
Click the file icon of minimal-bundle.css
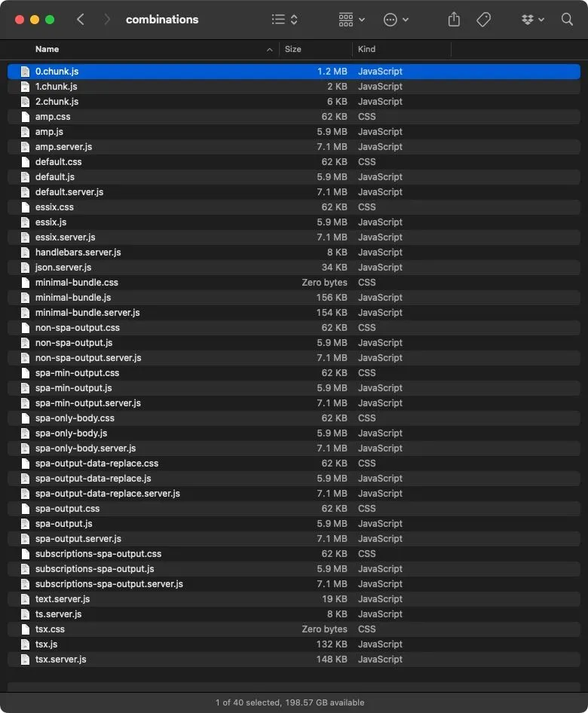tap(26, 283)
